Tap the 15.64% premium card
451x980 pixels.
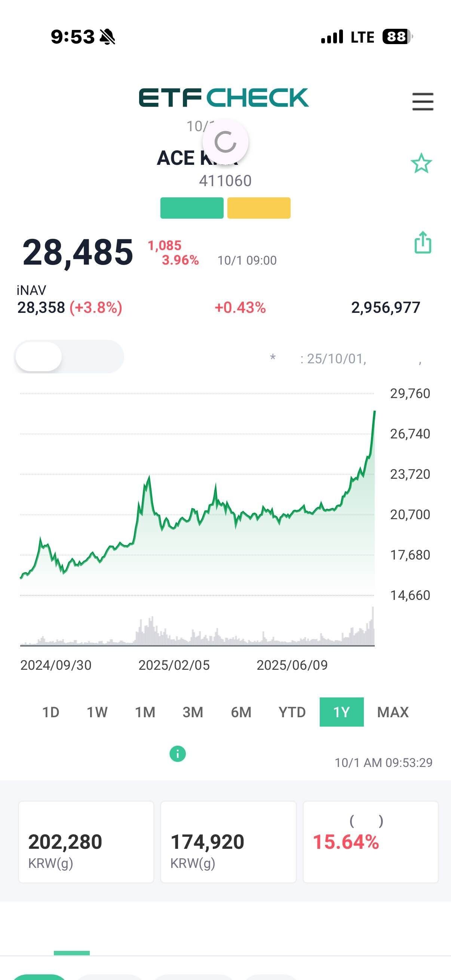point(370,842)
